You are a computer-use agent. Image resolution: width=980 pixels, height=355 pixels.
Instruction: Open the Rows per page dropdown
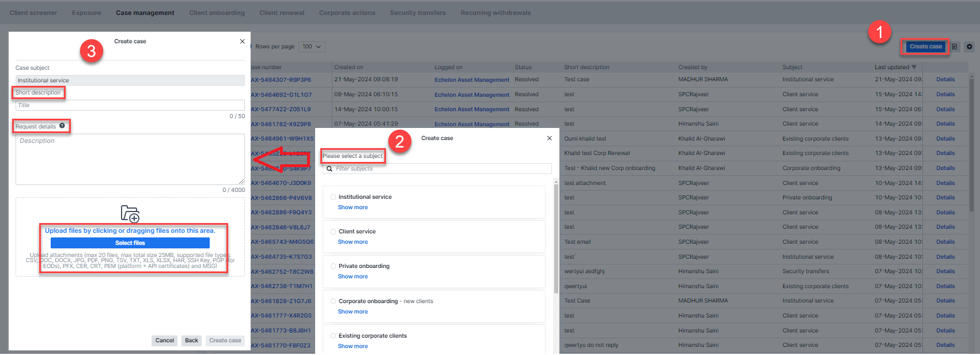tap(312, 47)
